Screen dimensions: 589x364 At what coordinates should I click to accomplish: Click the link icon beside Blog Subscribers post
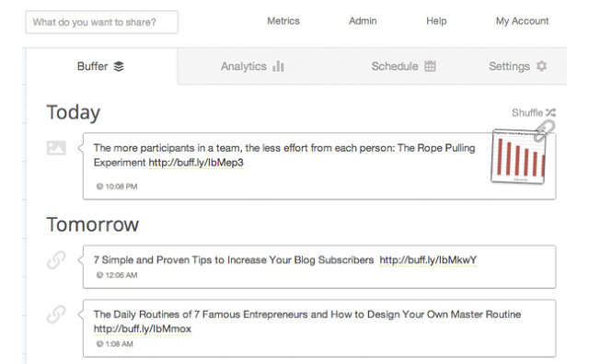point(56,260)
